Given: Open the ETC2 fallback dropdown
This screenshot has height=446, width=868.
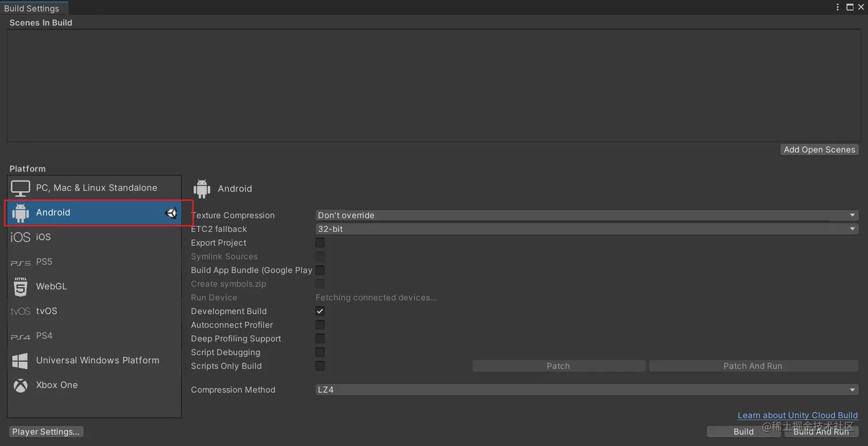Looking at the screenshot, I should click(x=587, y=229).
